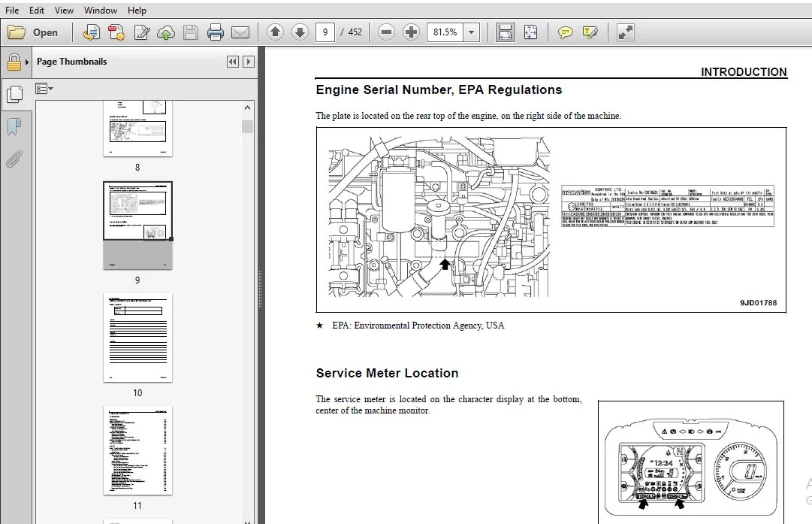
Task: Open the Attachments paperclip panel
Action: coord(14,159)
